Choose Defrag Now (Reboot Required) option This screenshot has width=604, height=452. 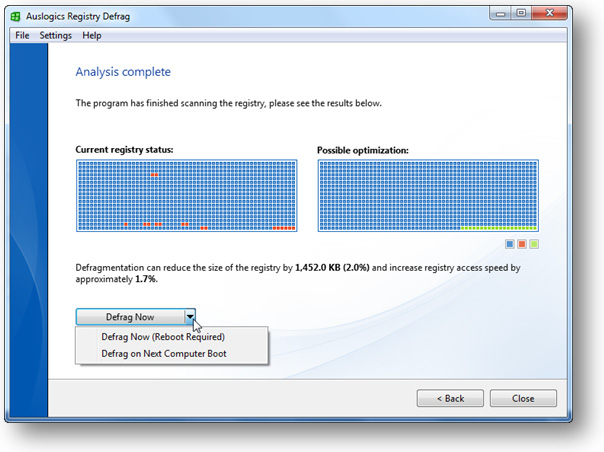coord(163,337)
